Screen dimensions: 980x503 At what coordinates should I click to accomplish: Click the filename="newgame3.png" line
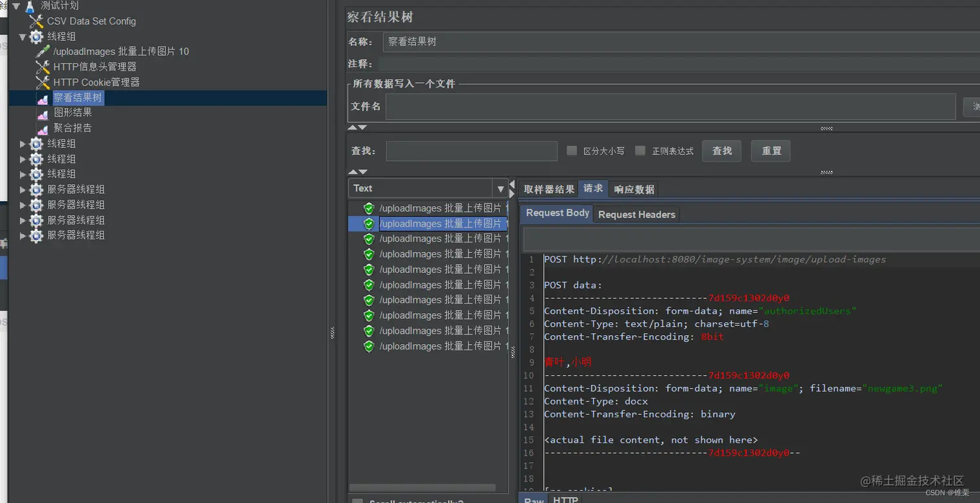(x=743, y=388)
